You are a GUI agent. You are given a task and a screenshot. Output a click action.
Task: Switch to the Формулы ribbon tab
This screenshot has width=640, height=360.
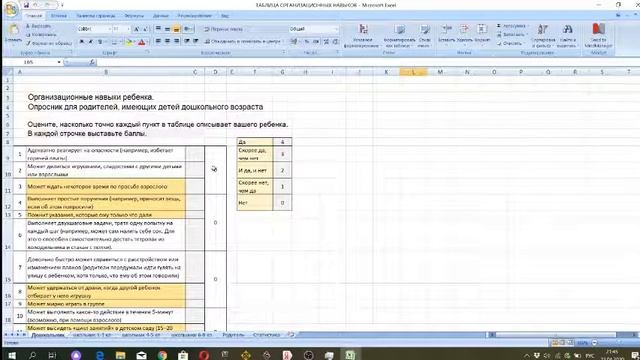tap(134, 16)
